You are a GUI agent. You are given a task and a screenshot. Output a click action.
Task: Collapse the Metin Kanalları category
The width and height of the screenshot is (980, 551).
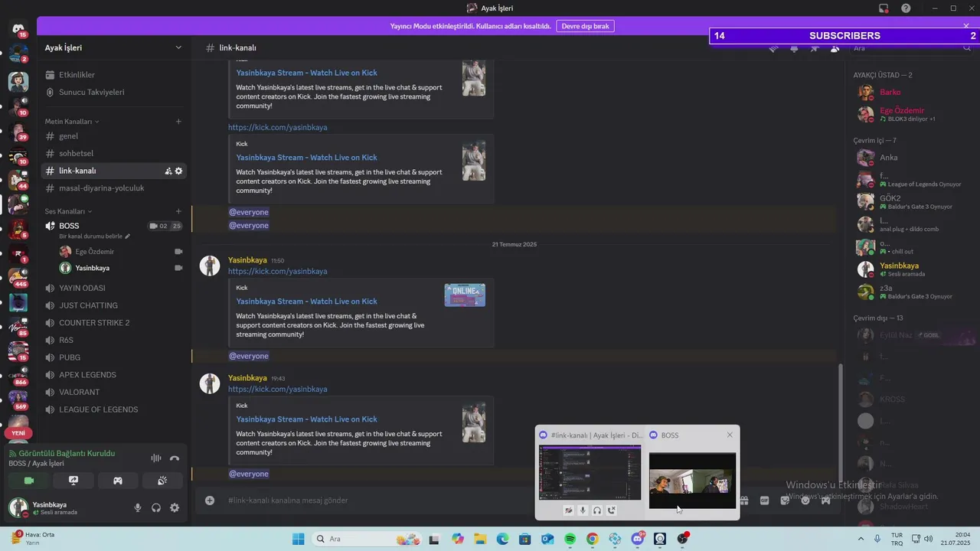[x=72, y=121]
